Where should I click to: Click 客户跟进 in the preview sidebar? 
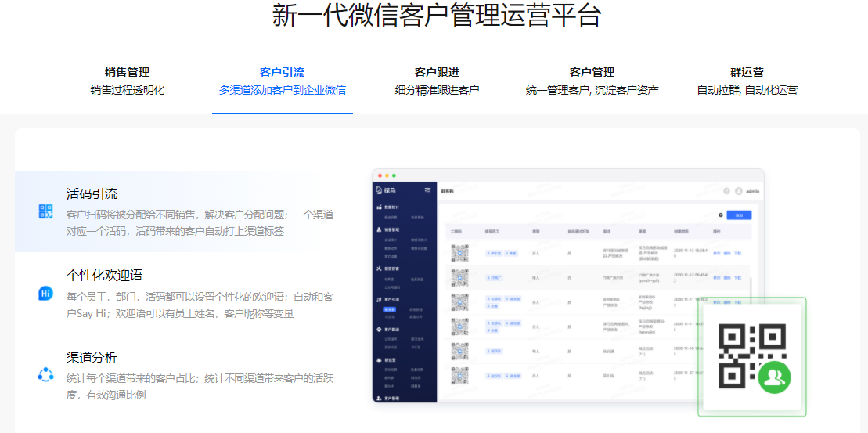point(392,330)
